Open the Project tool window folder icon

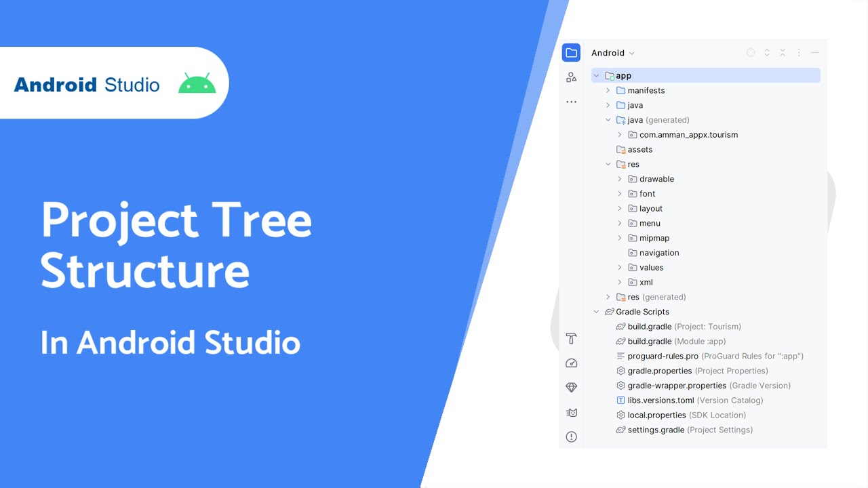click(571, 53)
